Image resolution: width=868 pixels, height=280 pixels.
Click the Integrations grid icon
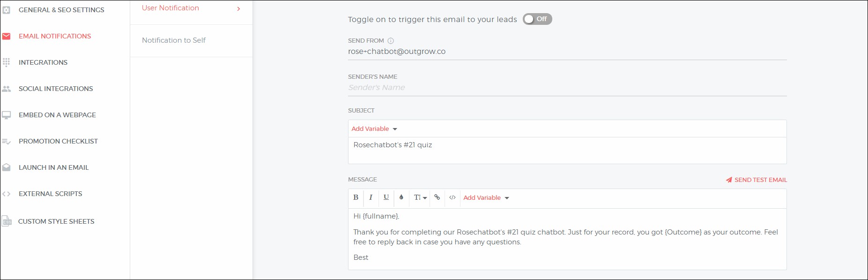[7, 62]
